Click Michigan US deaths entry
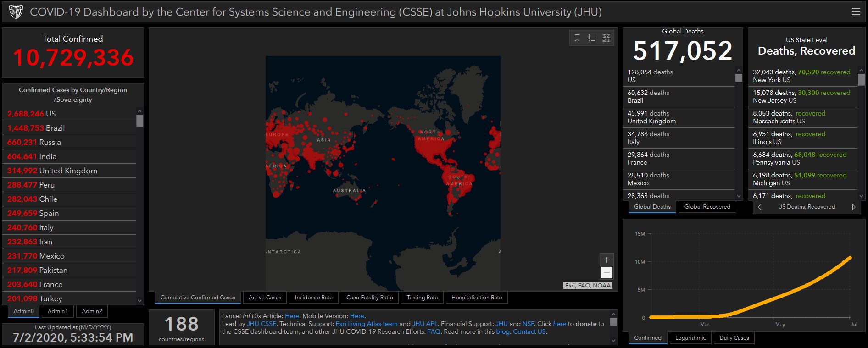 pos(803,179)
